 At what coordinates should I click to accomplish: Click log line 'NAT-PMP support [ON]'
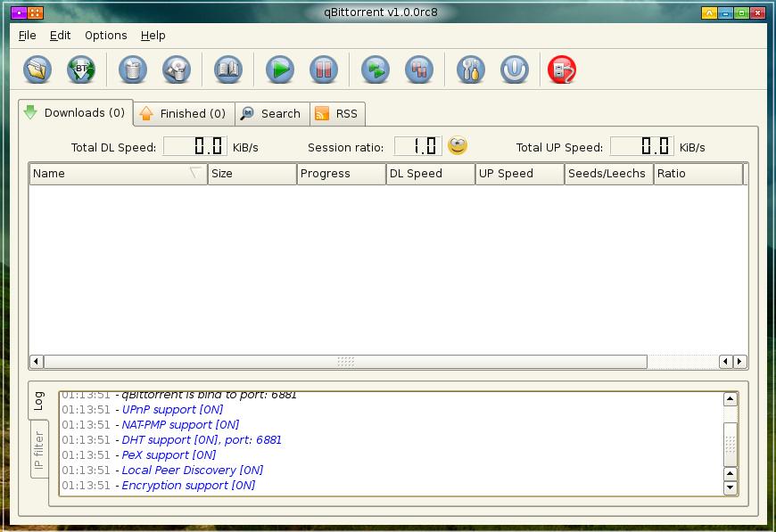pos(180,425)
